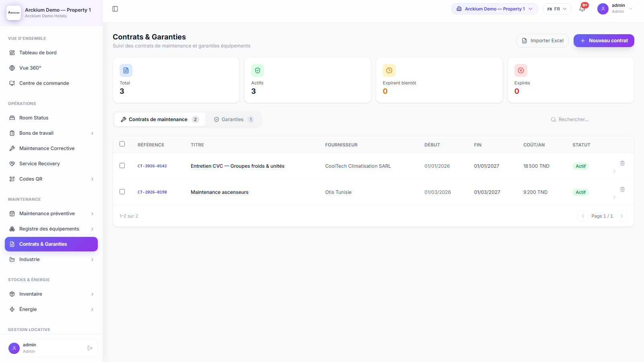Click the cost 18 500 TND

pyautogui.click(x=536, y=166)
